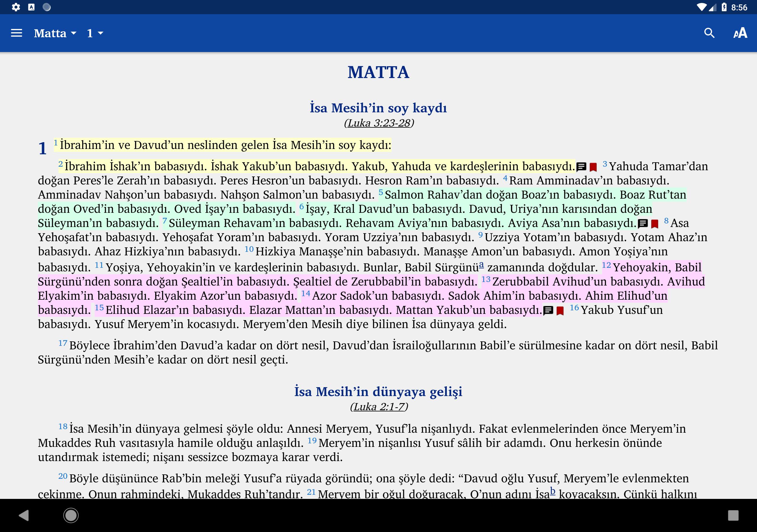The image size is (757, 532).
Task: Select verse number 19 before Meryem'in nişanlısı
Action: pyautogui.click(x=312, y=440)
